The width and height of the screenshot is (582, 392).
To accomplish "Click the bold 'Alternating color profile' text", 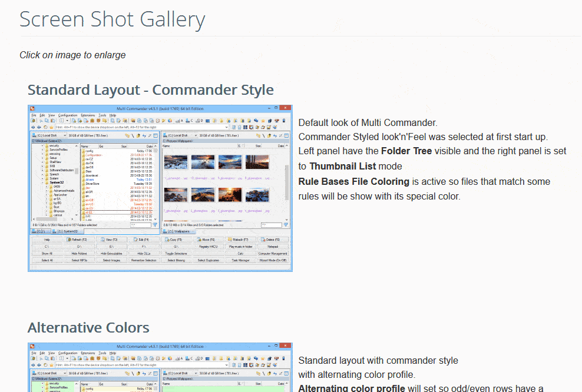I will coord(352,388).
